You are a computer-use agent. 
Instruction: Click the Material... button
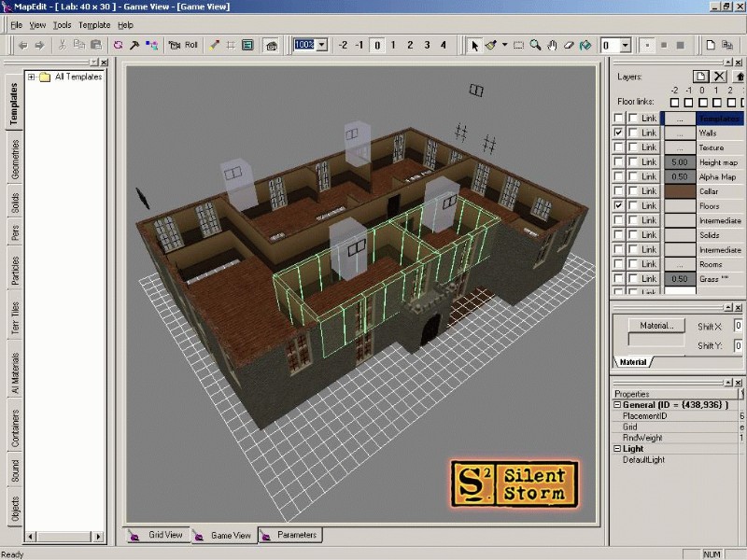point(656,326)
